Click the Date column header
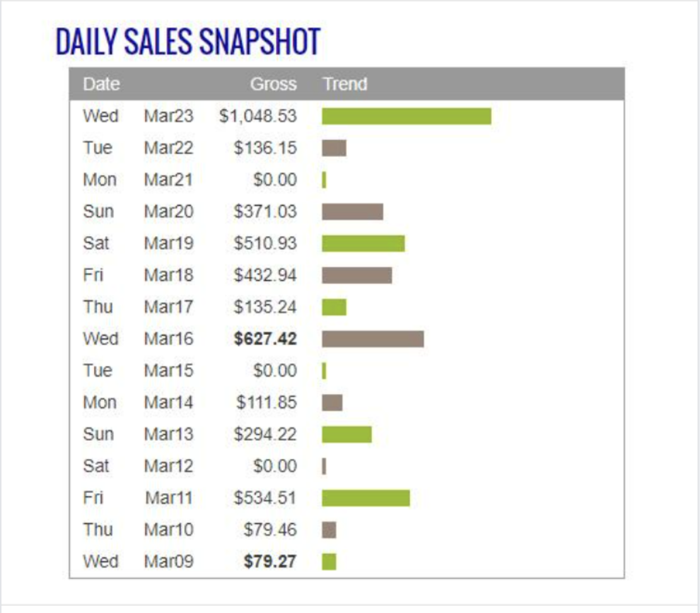Viewport: 700px width, 613px height. pos(101,84)
